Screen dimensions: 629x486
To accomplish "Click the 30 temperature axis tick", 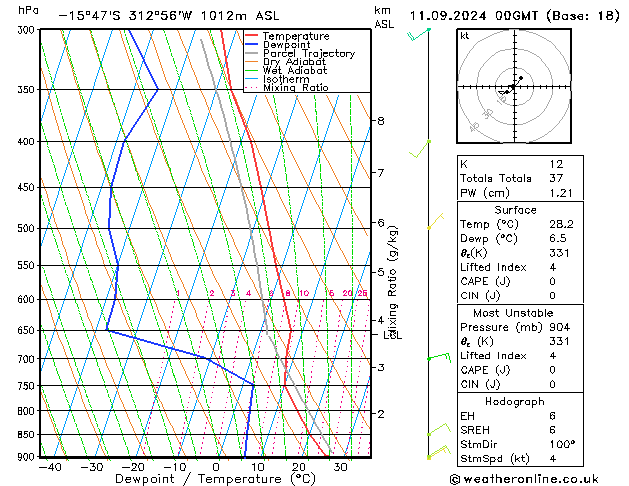I will pyautogui.click(x=340, y=467).
